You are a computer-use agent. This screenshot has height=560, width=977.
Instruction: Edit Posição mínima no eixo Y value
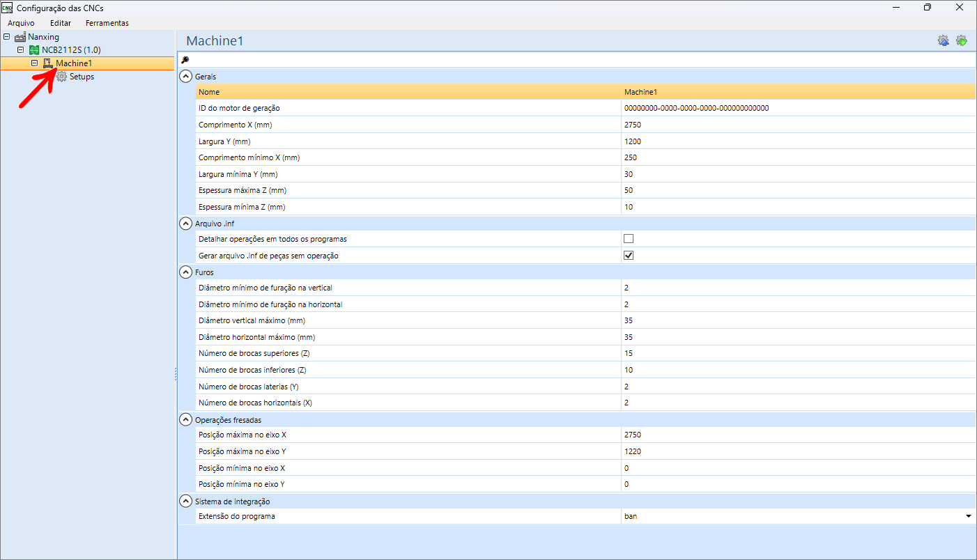tap(798, 484)
